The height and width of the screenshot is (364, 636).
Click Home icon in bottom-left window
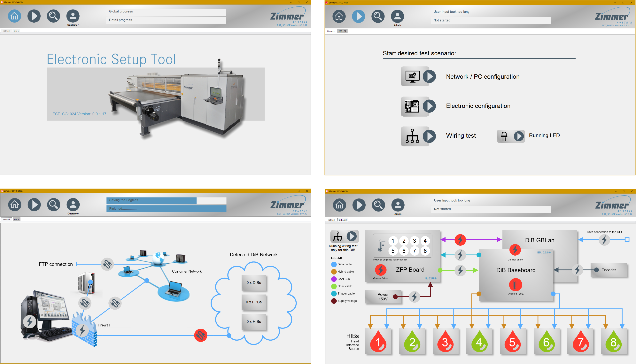pos(15,205)
